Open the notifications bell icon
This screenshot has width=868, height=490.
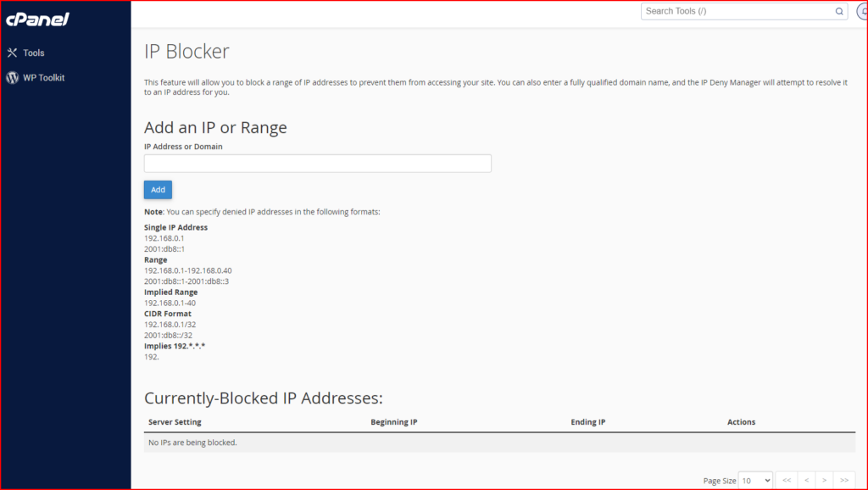tap(863, 11)
